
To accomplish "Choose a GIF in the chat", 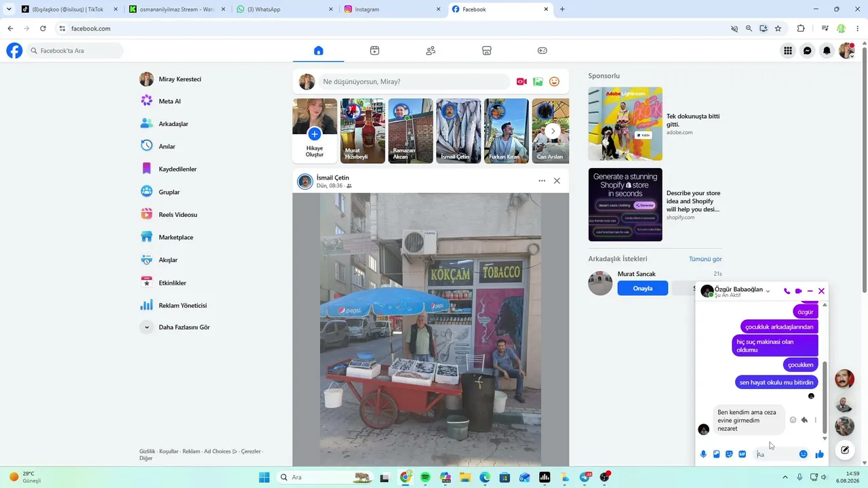I will (x=742, y=454).
